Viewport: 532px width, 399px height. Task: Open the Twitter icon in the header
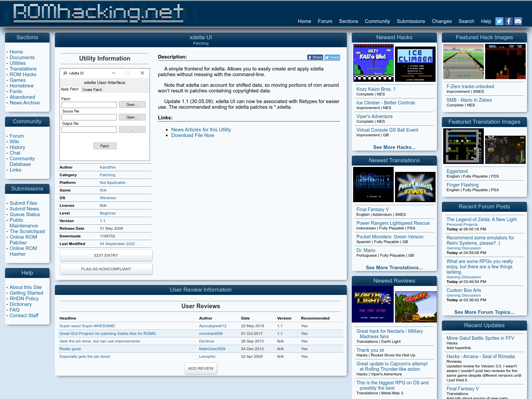click(499, 21)
